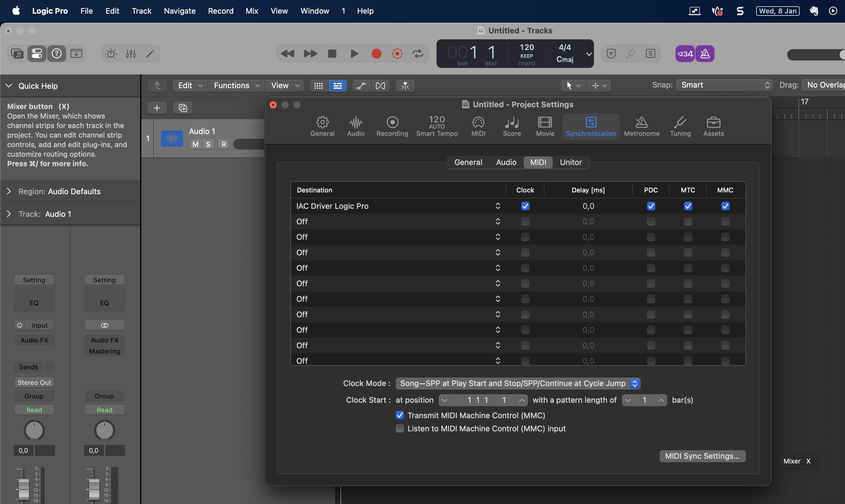Open the Navigate menu
Viewport: 845px width, 504px height.
click(x=179, y=11)
